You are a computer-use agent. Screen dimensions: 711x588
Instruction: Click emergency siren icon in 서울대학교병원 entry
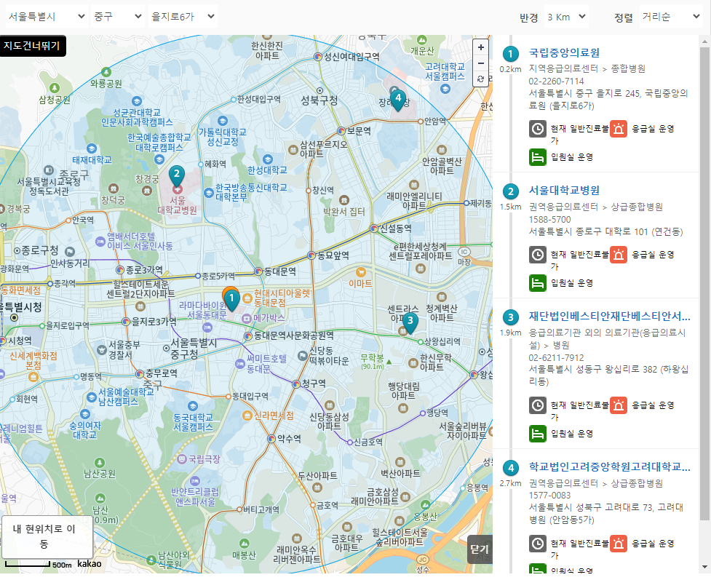619,255
